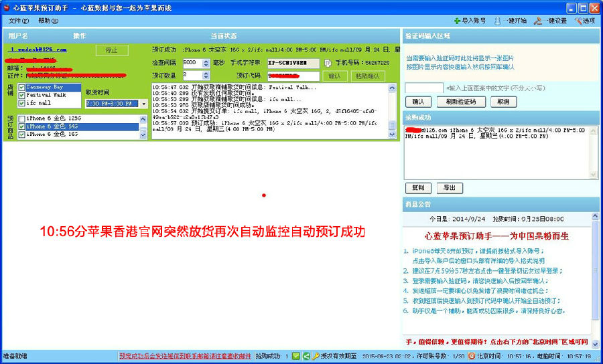The image size is (603, 364).
Task: Click the 一键设置 toolbar button
Action: click(550, 21)
